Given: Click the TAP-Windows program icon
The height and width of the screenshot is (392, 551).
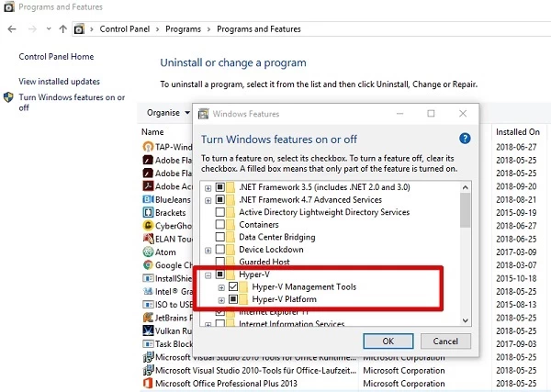Looking at the screenshot, I should (x=148, y=147).
